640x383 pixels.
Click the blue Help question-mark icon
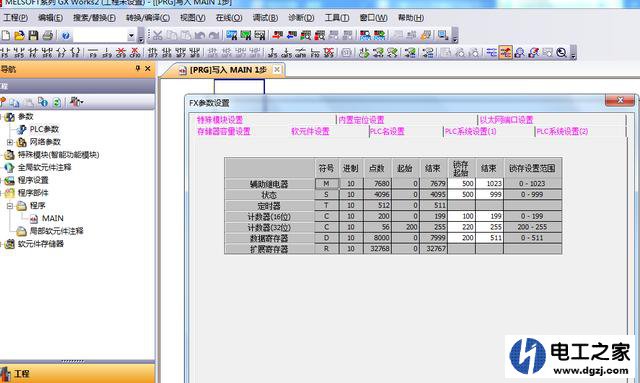point(66,36)
